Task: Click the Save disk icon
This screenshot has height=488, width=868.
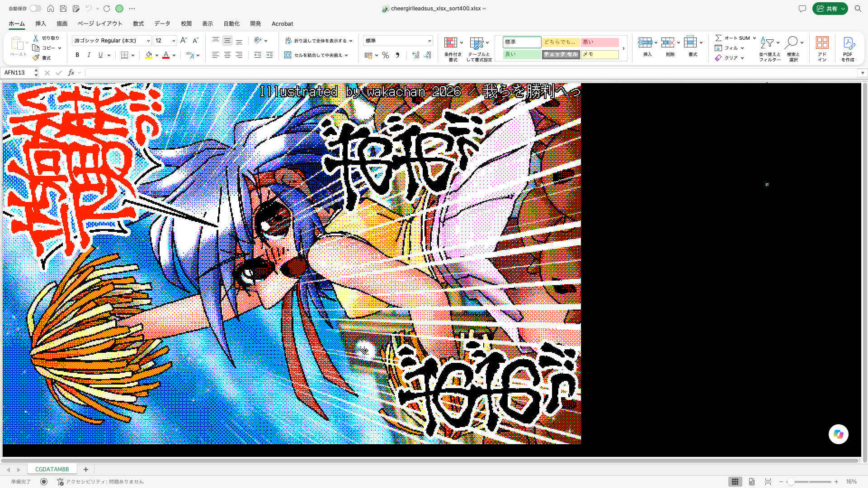Action: point(63,9)
